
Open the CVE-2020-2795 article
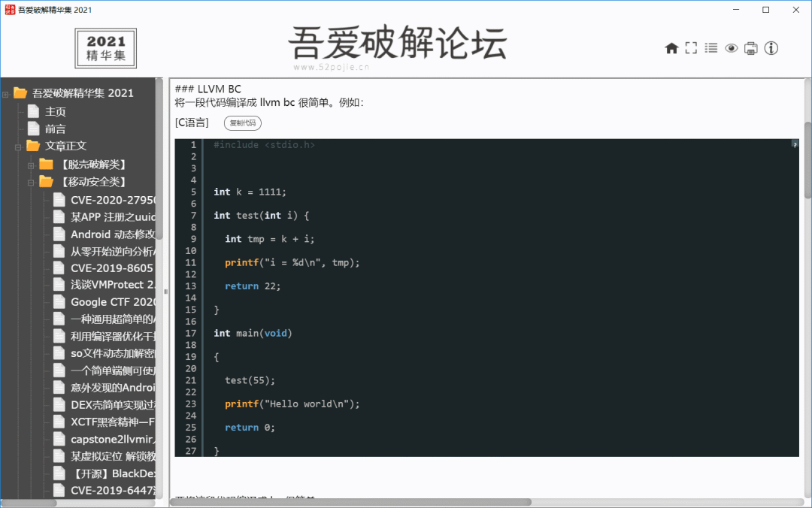[113, 200]
